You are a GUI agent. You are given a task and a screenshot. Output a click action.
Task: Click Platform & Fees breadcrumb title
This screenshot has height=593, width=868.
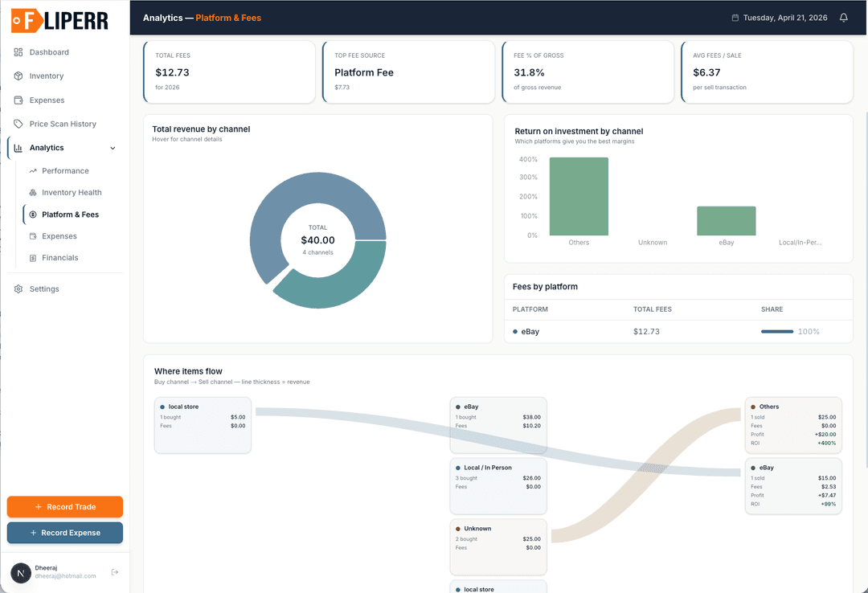228,18
